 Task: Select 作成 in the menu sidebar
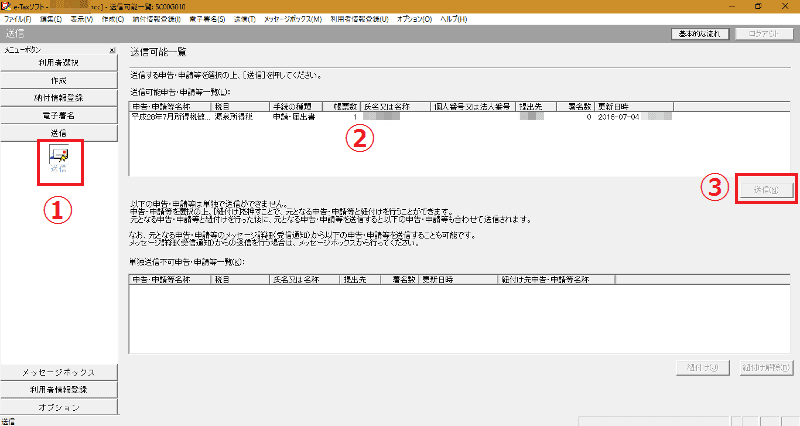coord(59,81)
